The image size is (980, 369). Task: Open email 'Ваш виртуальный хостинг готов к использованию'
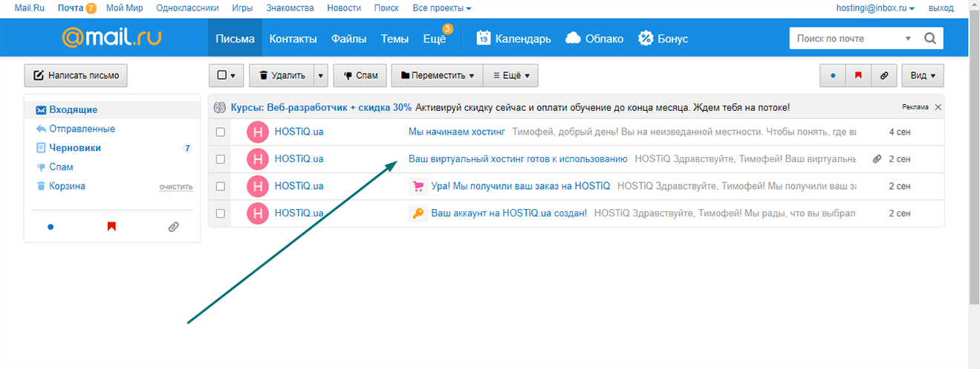tap(518, 159)
